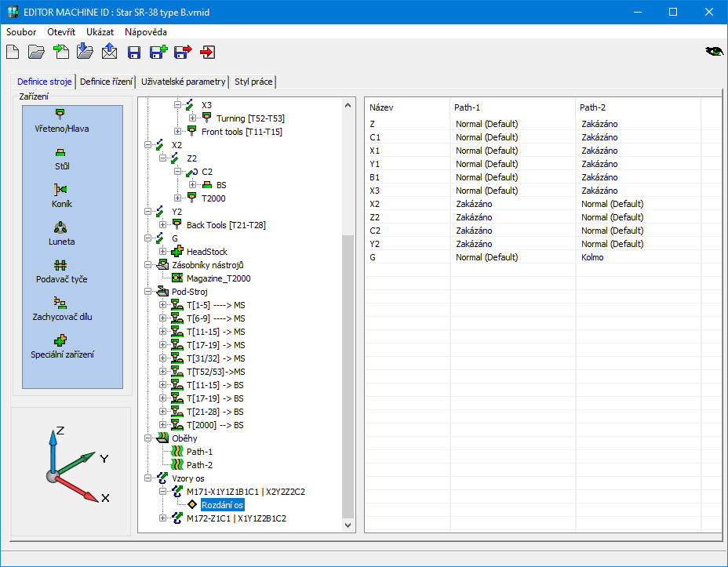This screenshot has height=567, width=728.
Task: Select the Vřeteno/Hlava device icon
Action: (x=60, y=114)
